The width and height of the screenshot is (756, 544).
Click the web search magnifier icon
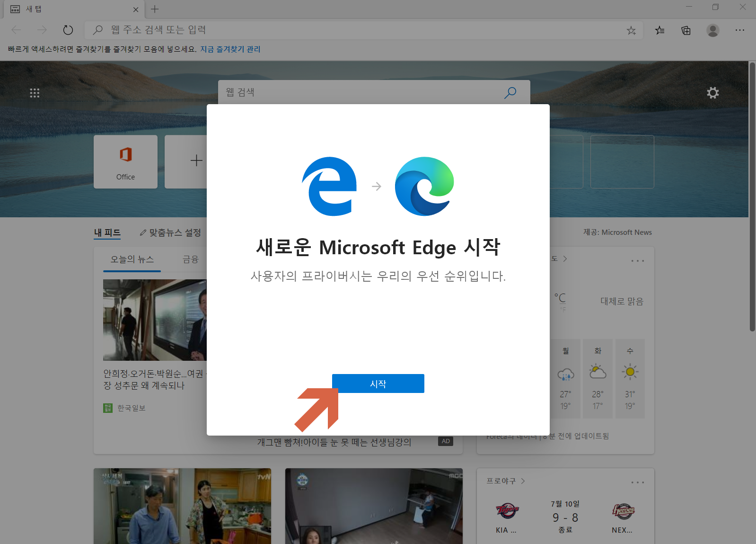510,92
